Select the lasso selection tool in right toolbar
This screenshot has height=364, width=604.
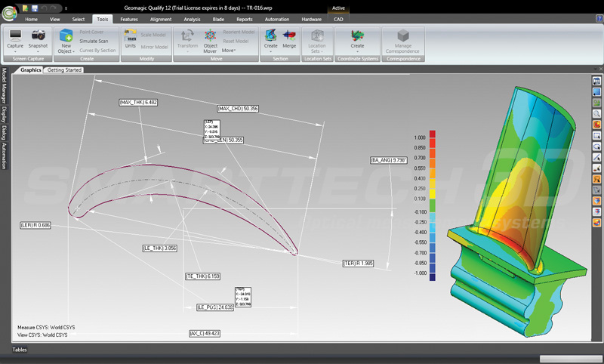click(596, 147)
